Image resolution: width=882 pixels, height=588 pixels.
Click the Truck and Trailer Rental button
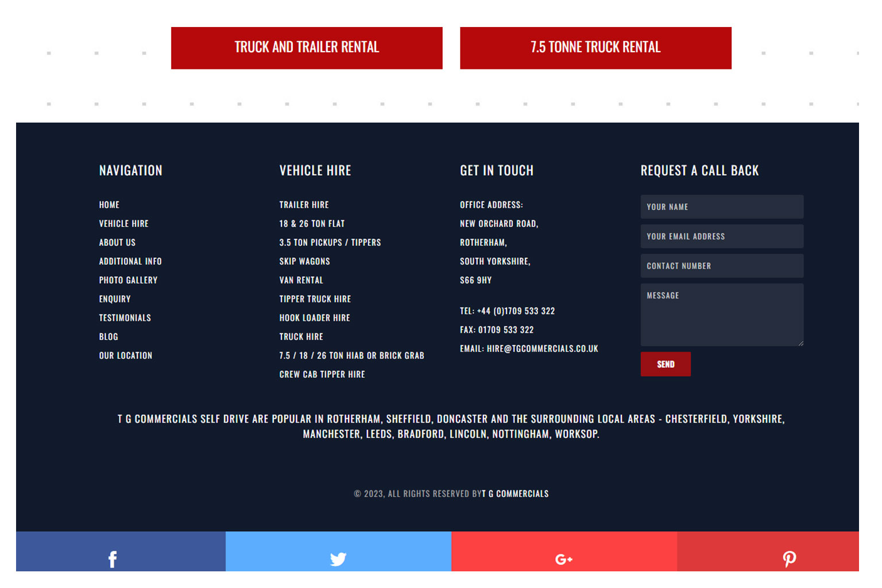pyautogui.click(x=307, y=48)
